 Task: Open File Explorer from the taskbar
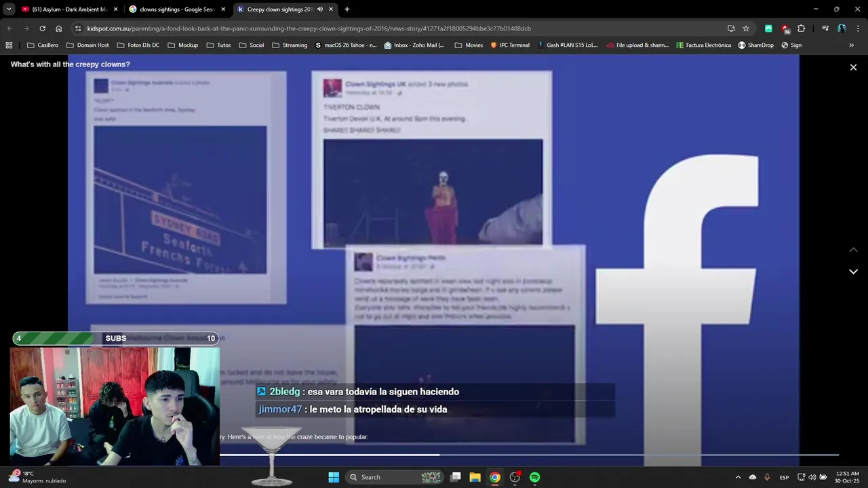(x=475, y=477)
